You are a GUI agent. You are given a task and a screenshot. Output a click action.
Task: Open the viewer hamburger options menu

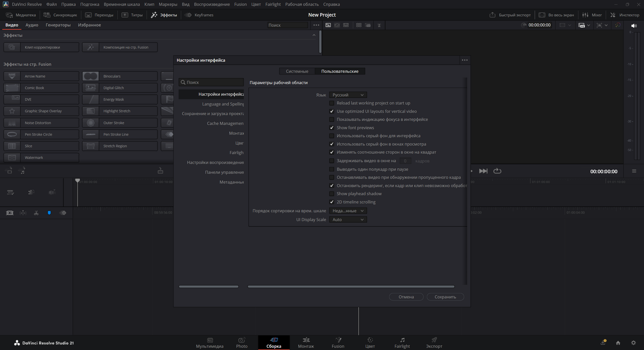point(634,171)
